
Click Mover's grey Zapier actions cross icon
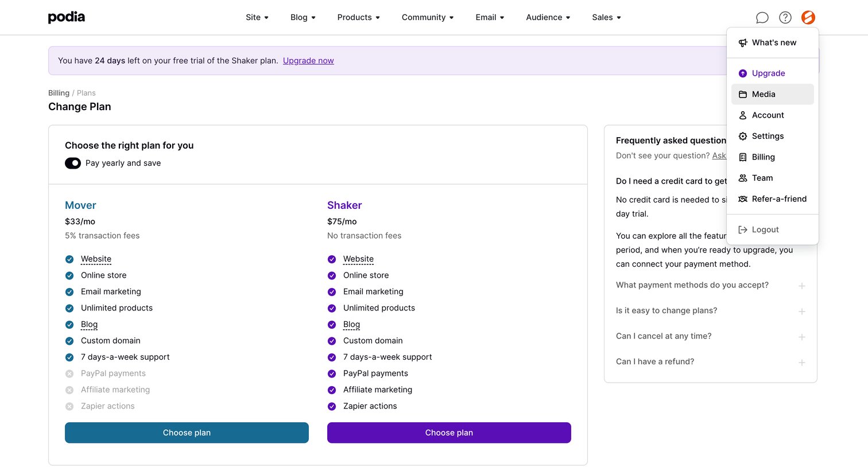69,406
